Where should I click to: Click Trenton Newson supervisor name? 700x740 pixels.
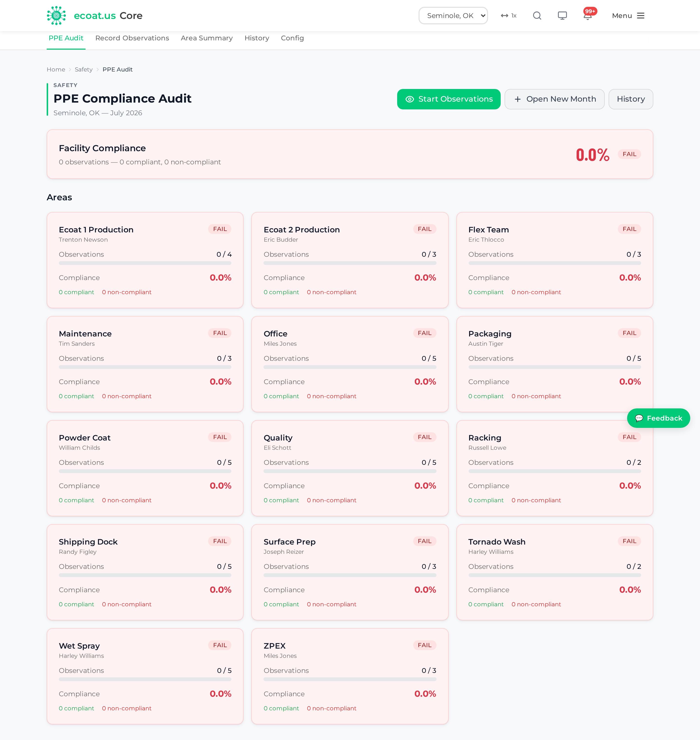point(83,240)
